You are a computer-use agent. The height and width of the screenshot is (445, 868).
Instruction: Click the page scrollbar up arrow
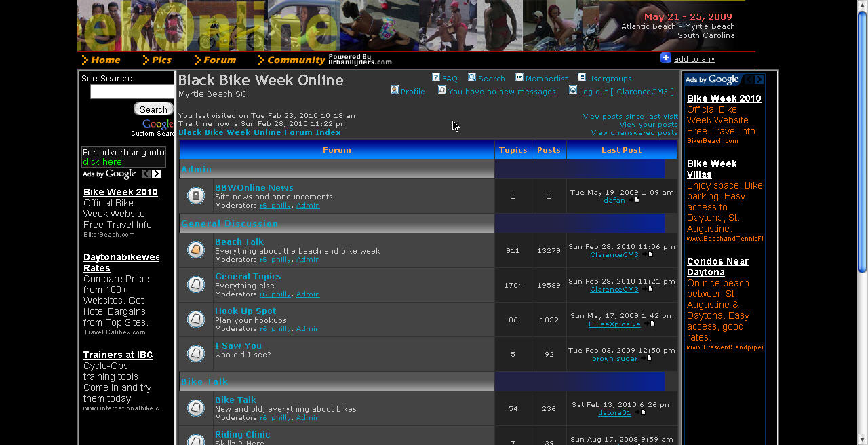[863, 5]
